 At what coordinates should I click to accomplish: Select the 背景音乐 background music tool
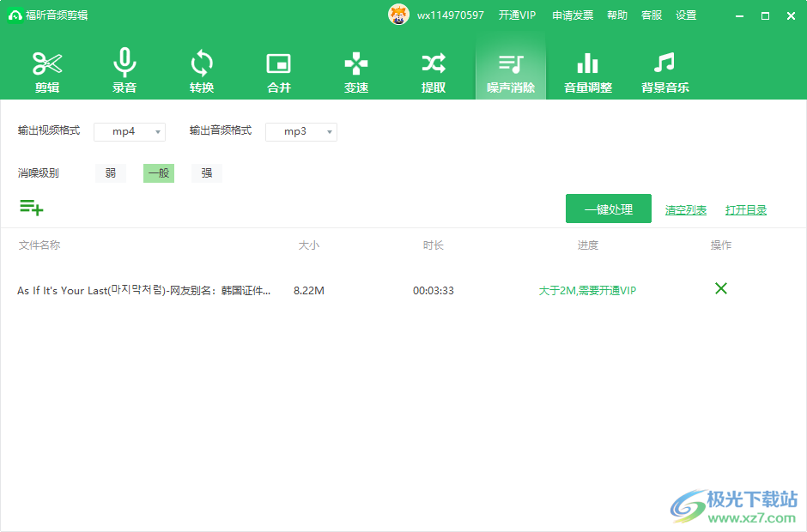coord(665,71)
